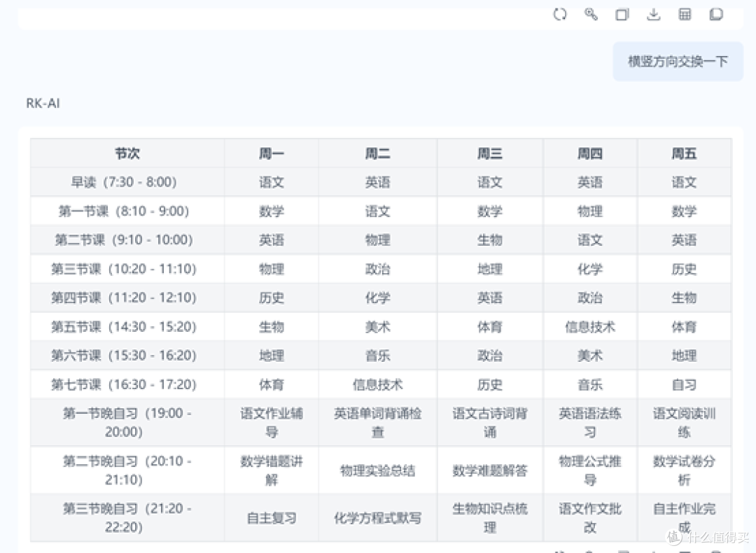This screenshot has height=553, width=756.
Task: Click the 第六节课 (15:30 - 16:20) row label
Action: click(x=124, y=356)
